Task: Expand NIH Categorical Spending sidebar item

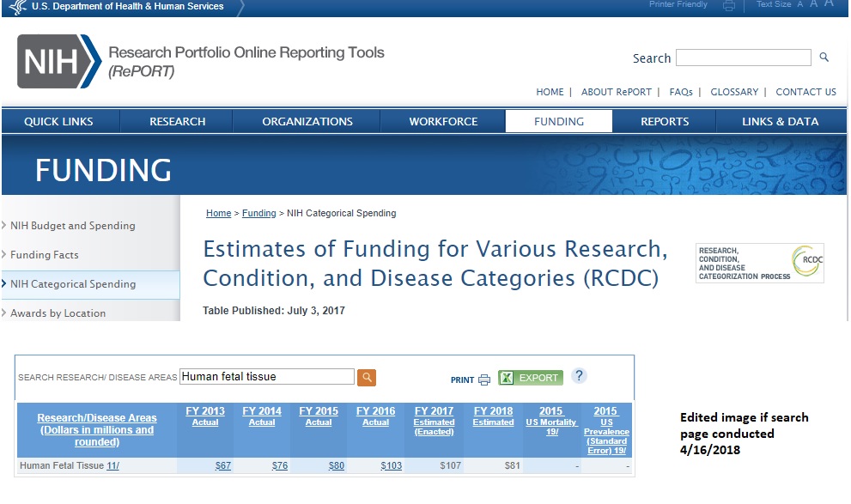Action: click(73, 284)
